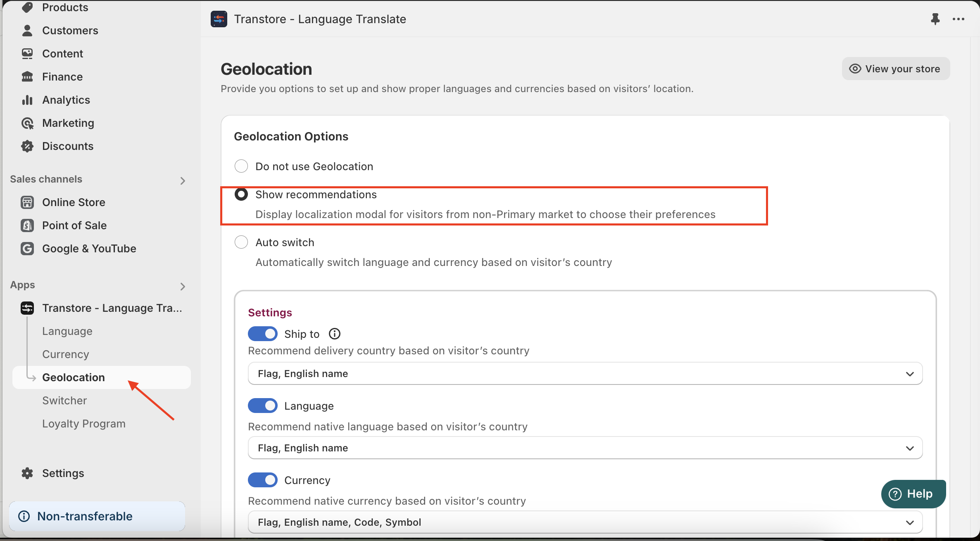Go to Loyalty Program submenu item

point(84,424)
